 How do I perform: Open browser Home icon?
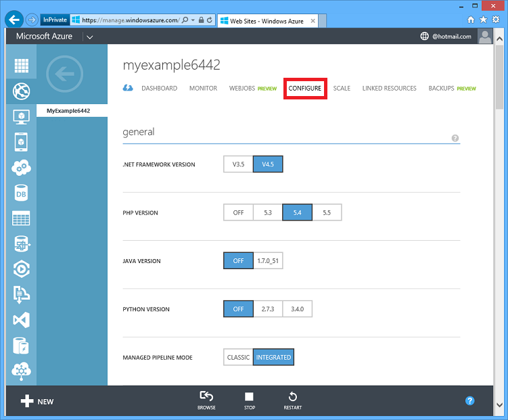pos(471,20)
